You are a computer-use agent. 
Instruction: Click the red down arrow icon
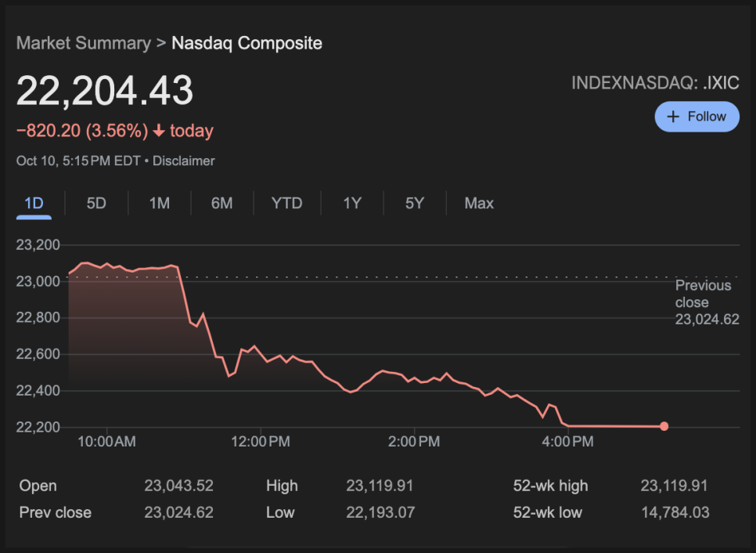coord(159,132)
